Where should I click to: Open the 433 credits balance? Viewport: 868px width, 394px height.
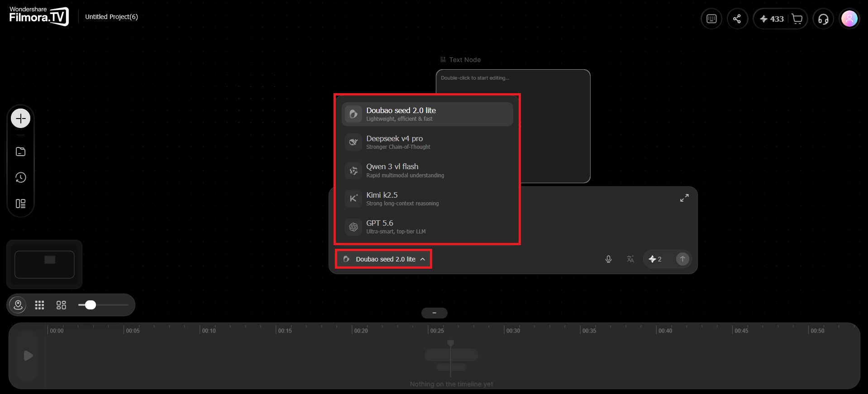pos(772,19)
